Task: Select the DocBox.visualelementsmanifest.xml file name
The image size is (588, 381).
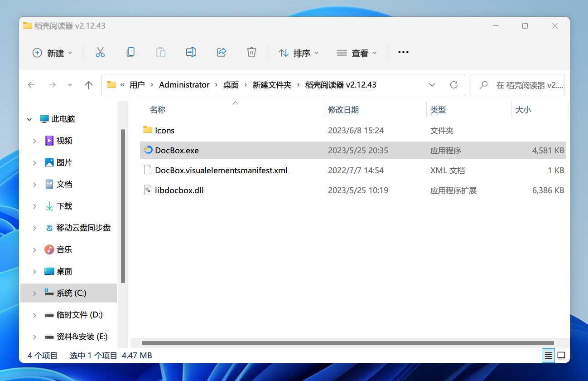Action: click(x=221, y=170)
